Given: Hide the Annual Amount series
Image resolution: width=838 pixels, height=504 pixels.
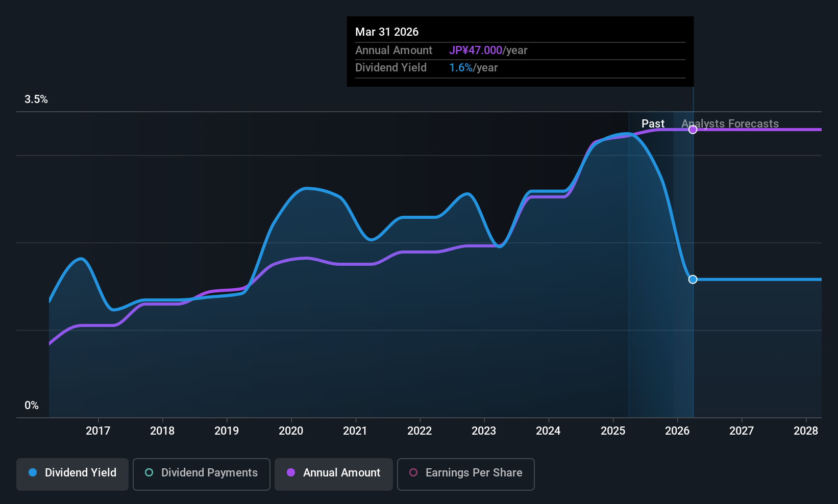Looking at the screenshot, I should point(334,473).
